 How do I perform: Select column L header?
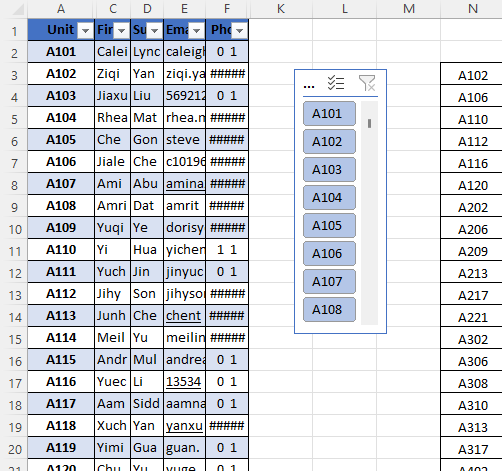(x=345, y=9)
